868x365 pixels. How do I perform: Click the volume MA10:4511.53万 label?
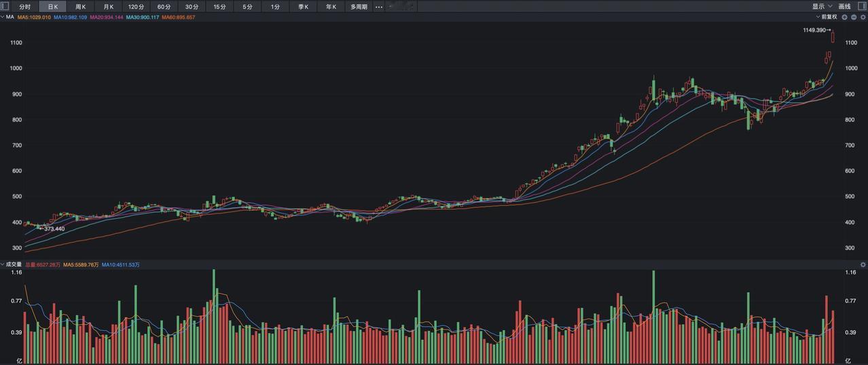pyautogui.click(x=121, y=264)
